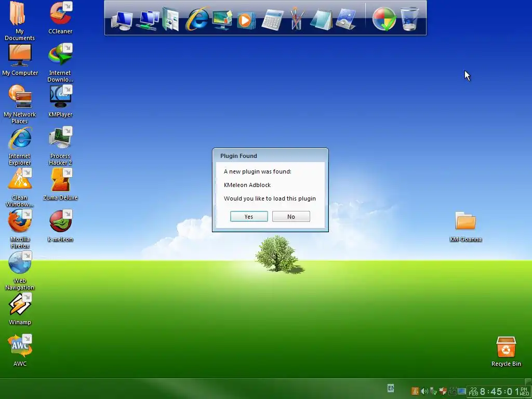Click the EN language indicator in taskbar
Screen dimensions: 532x399
(x=391, y=388)
